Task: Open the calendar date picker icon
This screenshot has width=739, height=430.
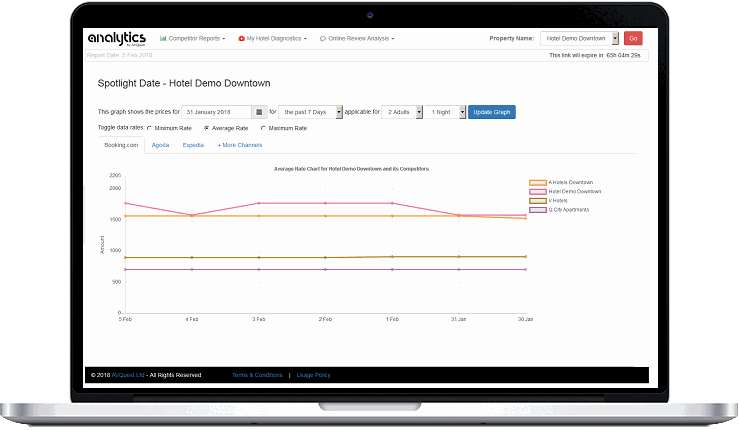Action: 259,112
